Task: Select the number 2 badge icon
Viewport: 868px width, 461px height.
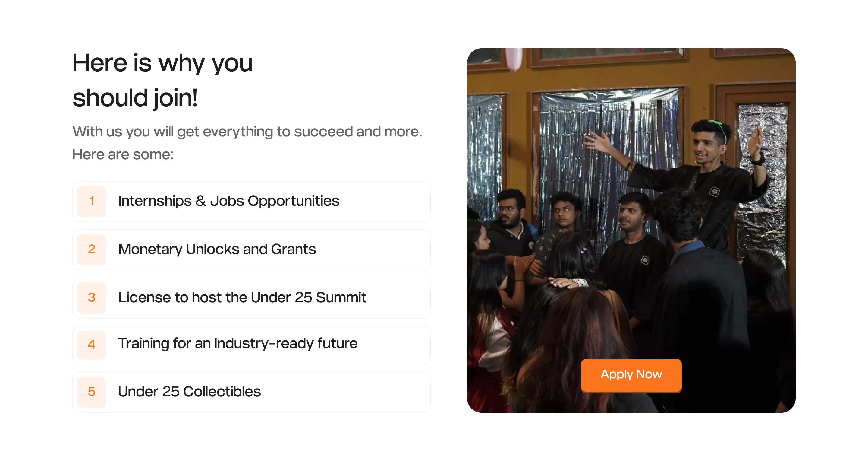Action: click(x=92, y=250)
